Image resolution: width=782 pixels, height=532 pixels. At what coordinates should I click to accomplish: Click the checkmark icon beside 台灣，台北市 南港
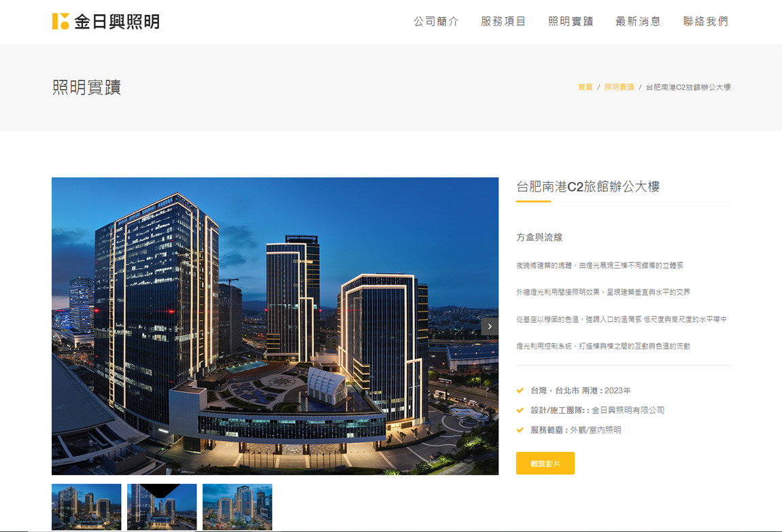tap(520, 391)
